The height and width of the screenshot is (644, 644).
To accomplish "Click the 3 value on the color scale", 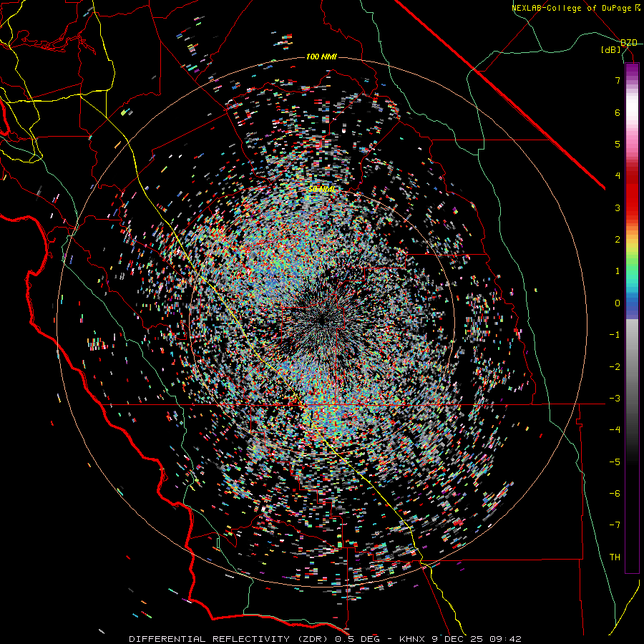I will tap(618, 208).
